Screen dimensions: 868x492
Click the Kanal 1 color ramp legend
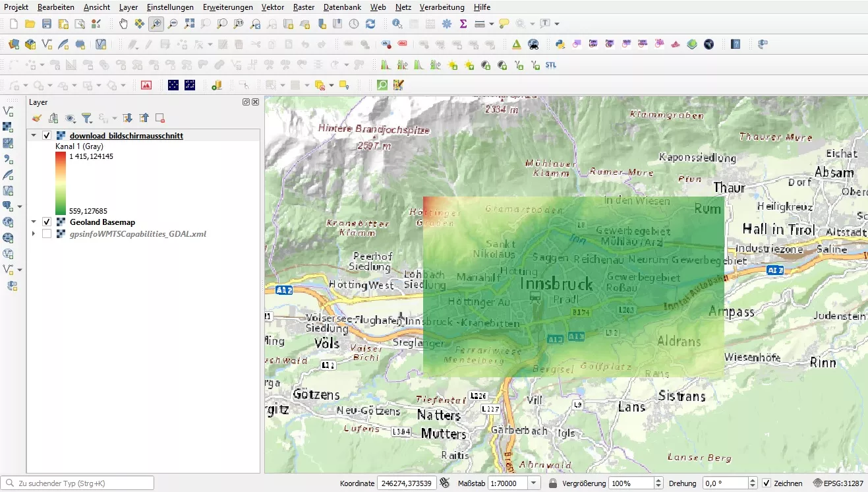click(x=61, y=183)
